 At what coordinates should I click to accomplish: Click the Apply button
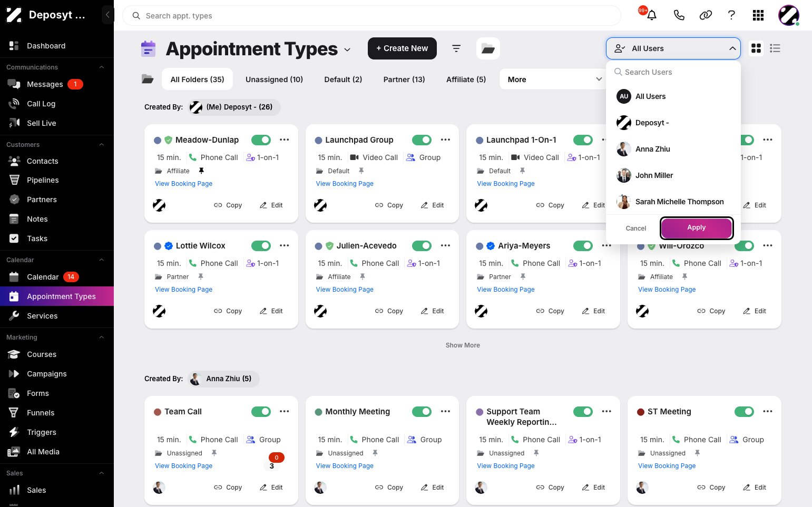697,227
